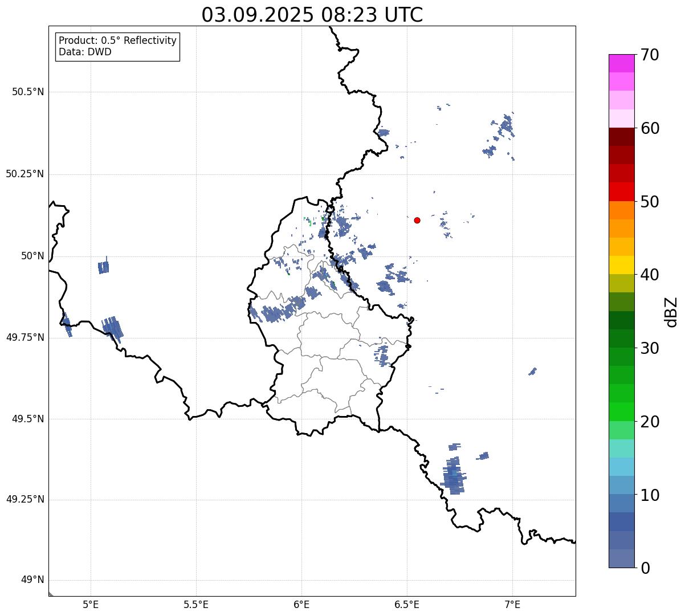Click the 7°E longitude label
Viewport: 685px width, 616px height.
point(512,604)
